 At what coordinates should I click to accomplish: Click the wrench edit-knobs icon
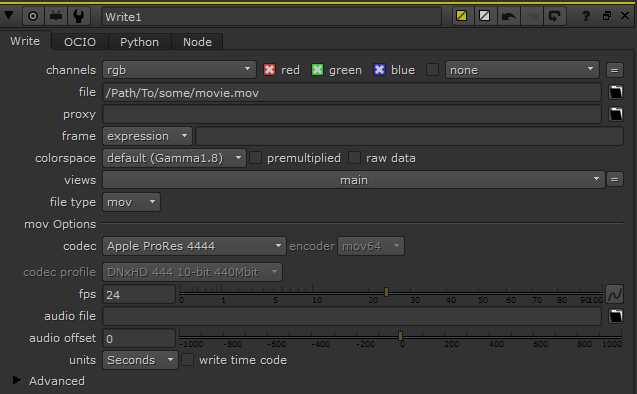pyautogui.click(x=78, y=16)
